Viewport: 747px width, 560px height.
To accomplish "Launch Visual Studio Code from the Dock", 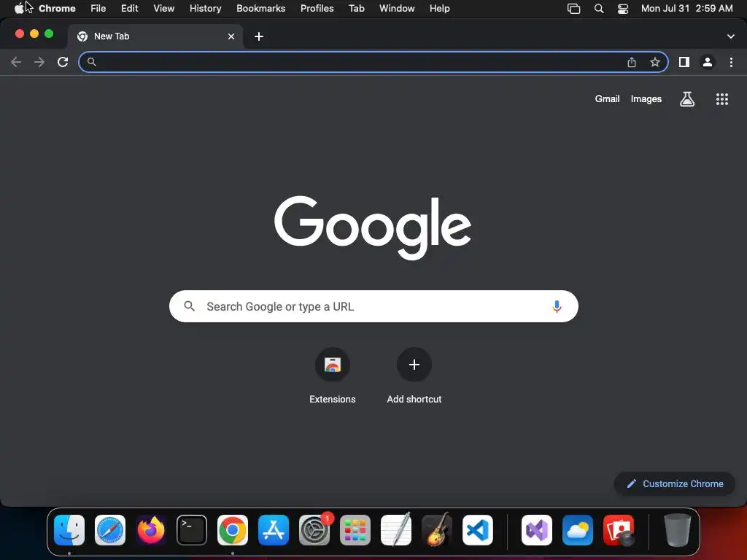I will coord(478,530).
